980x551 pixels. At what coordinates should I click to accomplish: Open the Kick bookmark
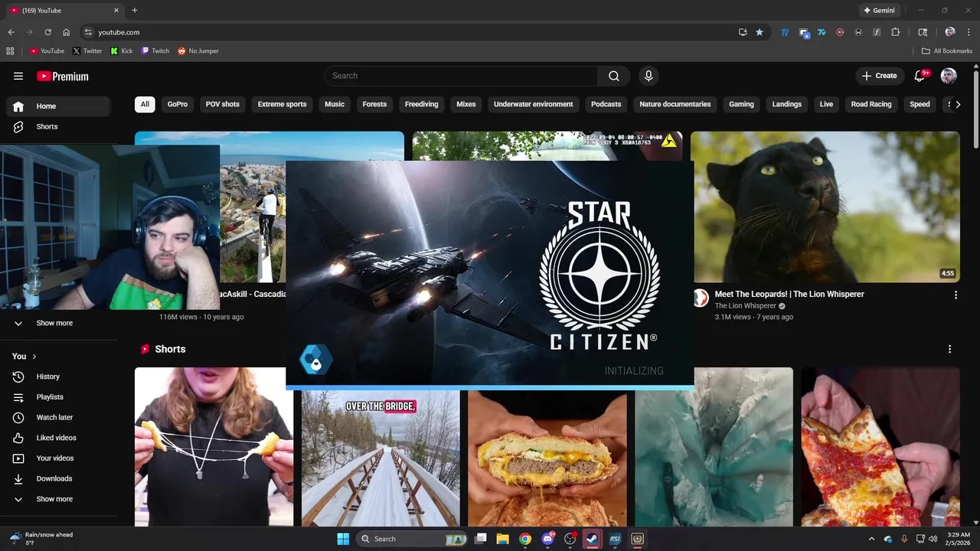click(x=122, y=51)
